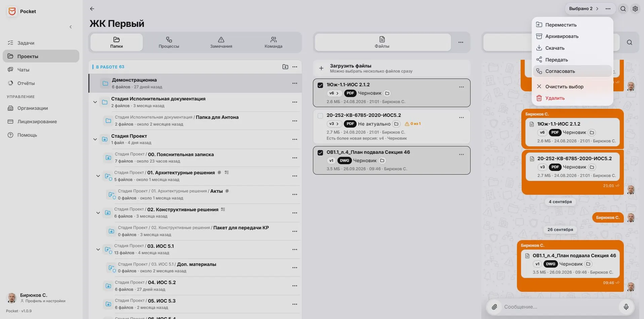Go back using the arrow above ЖК Первый

coord(92,9)
